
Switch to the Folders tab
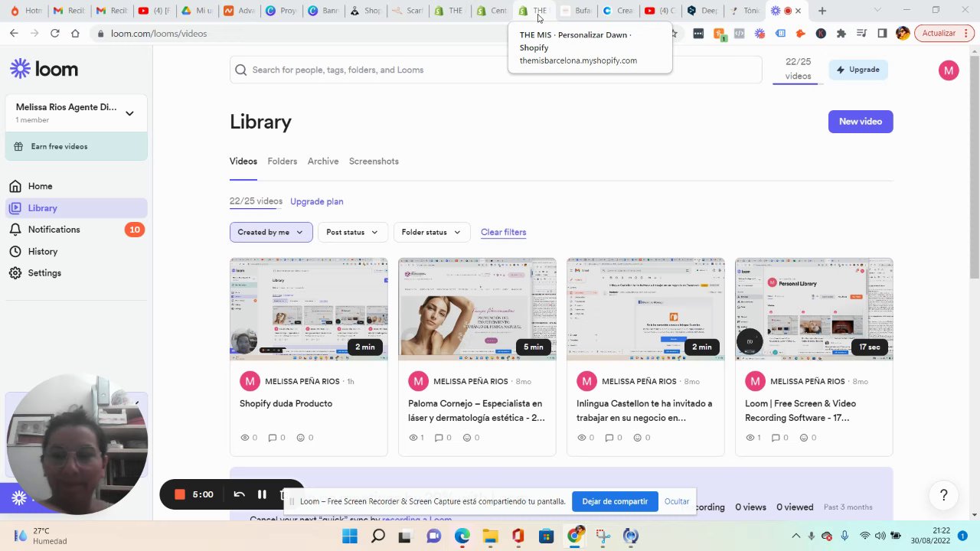[x=282, y=161]
